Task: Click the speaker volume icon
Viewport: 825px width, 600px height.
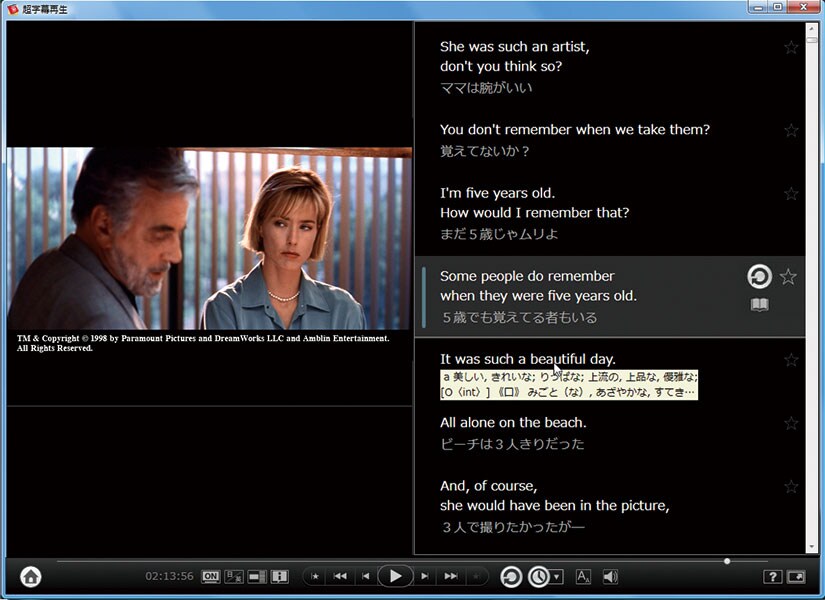Action: coord(610,577)
